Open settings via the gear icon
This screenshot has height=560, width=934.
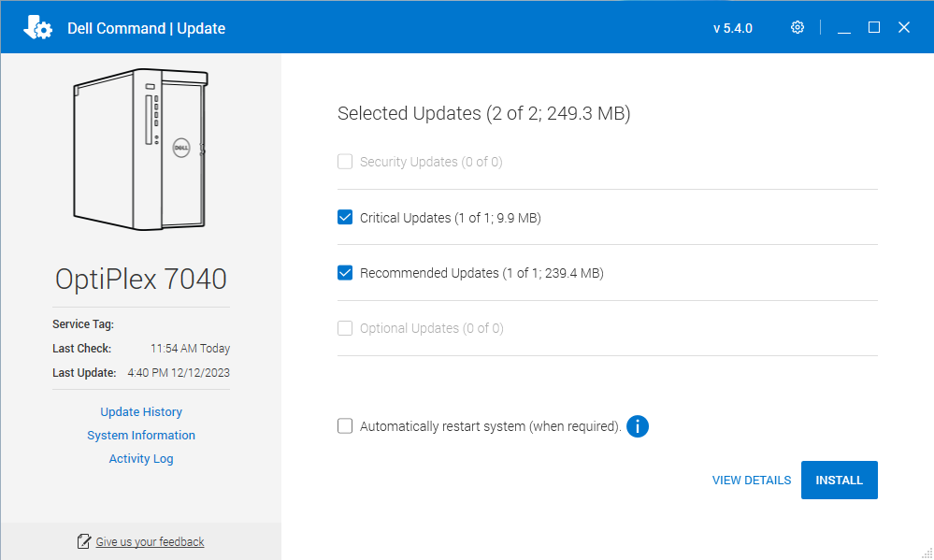pyautogui.click(x=797, y=27)
